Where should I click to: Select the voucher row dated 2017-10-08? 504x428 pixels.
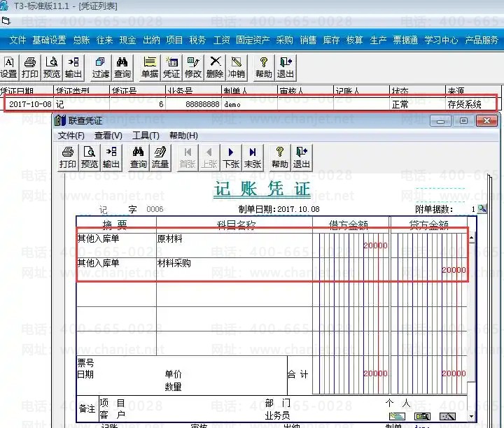point(251,104)
